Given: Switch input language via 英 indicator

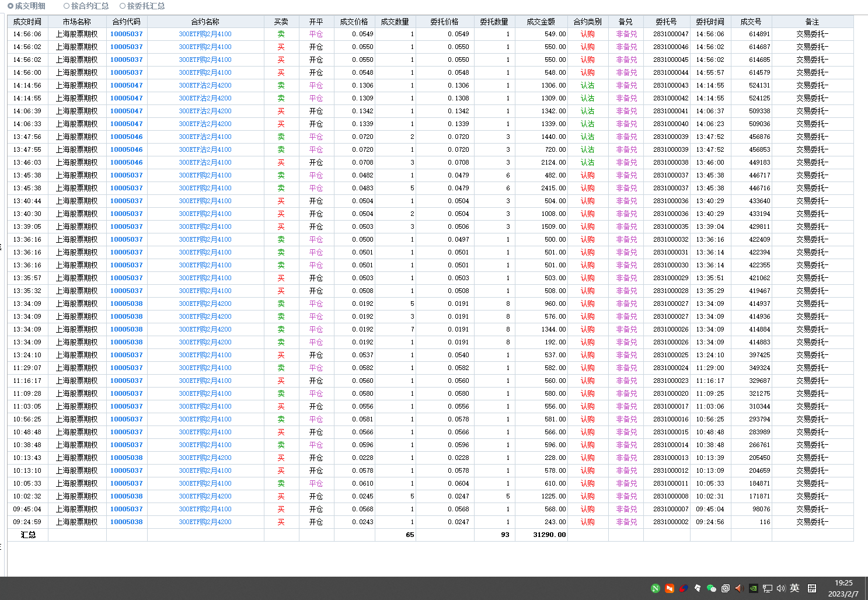Looking at the screenshot, I should point(794,588).
